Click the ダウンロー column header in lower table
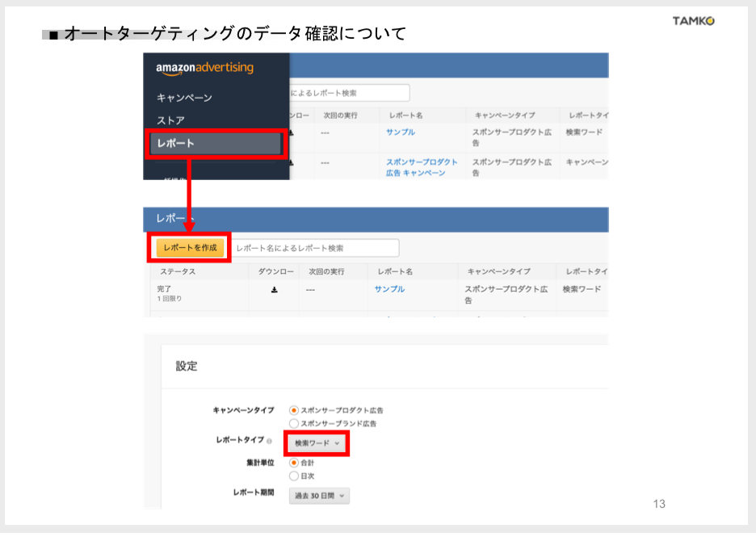This screenshot has height=537, width=756. [x=275, y=271]
